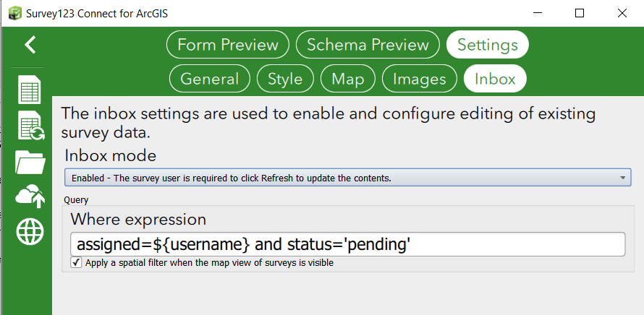Click the globe icon in the sidebar

pyautogui.click(x=30, y=231)
